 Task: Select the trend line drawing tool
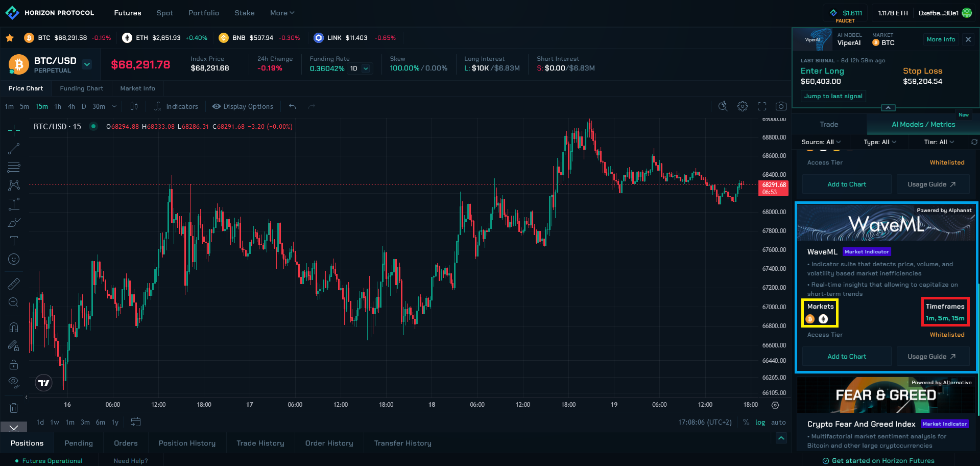14,149
